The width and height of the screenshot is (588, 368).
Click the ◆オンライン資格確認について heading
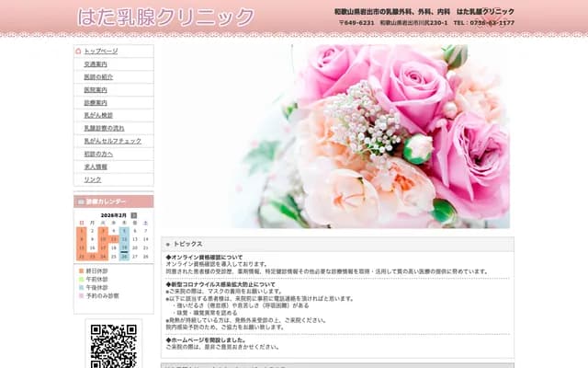[204, 258]
